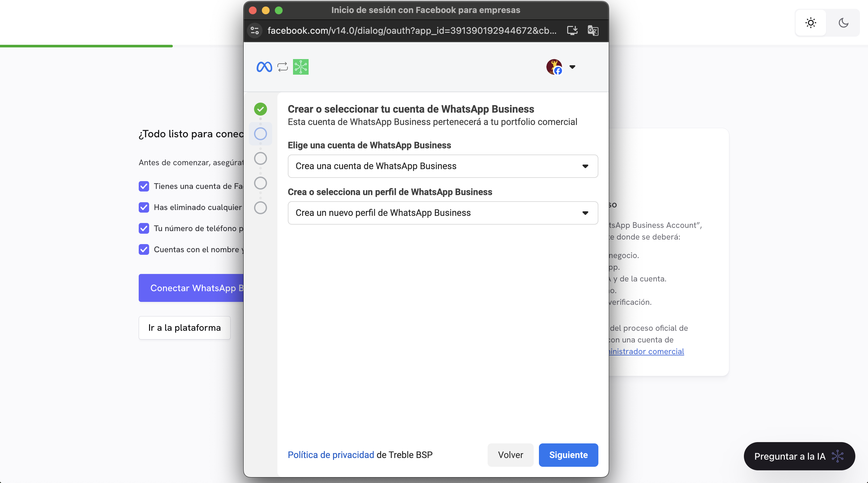This screenshot has width=868, height=483.
Task: Click 'Esta cuenta de WhatsApp Business pertenecerá' subtitle
Action: 432,122
